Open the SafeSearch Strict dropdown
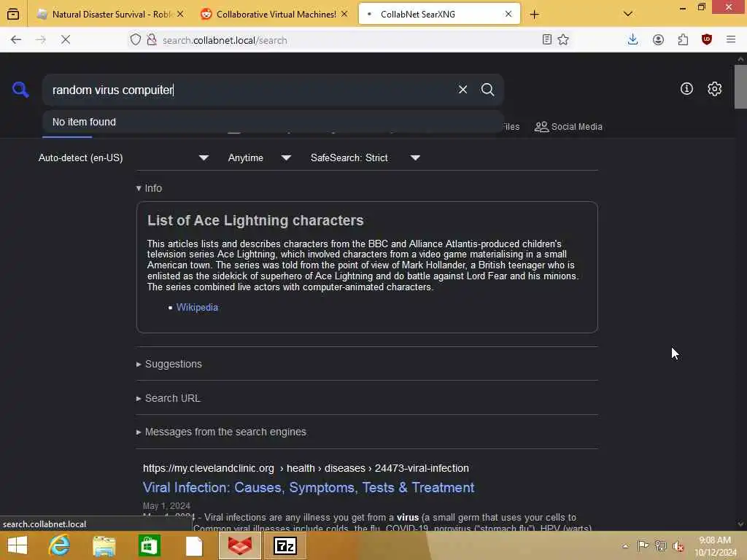This screenshot has height=560, width=747. point(365,157)
